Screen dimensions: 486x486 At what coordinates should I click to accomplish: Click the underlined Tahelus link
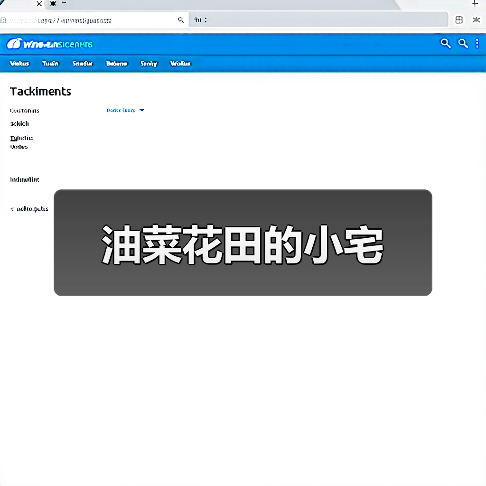[x=22, y=138]
